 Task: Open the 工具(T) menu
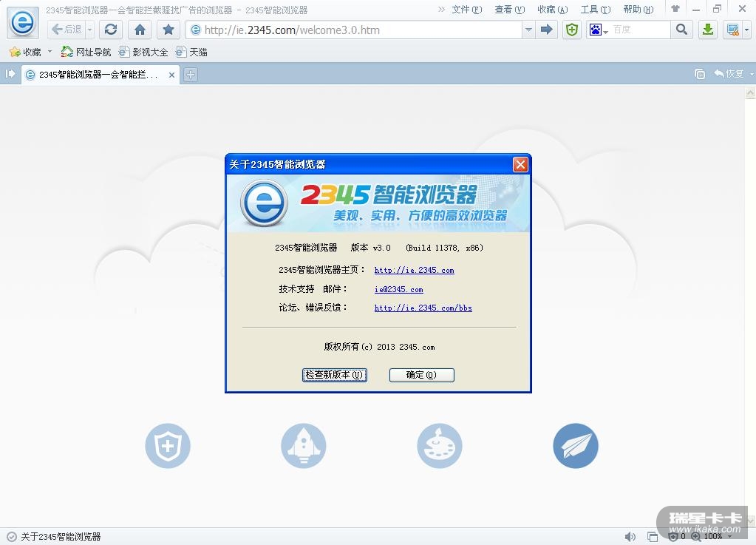click(x=596, y=10)
